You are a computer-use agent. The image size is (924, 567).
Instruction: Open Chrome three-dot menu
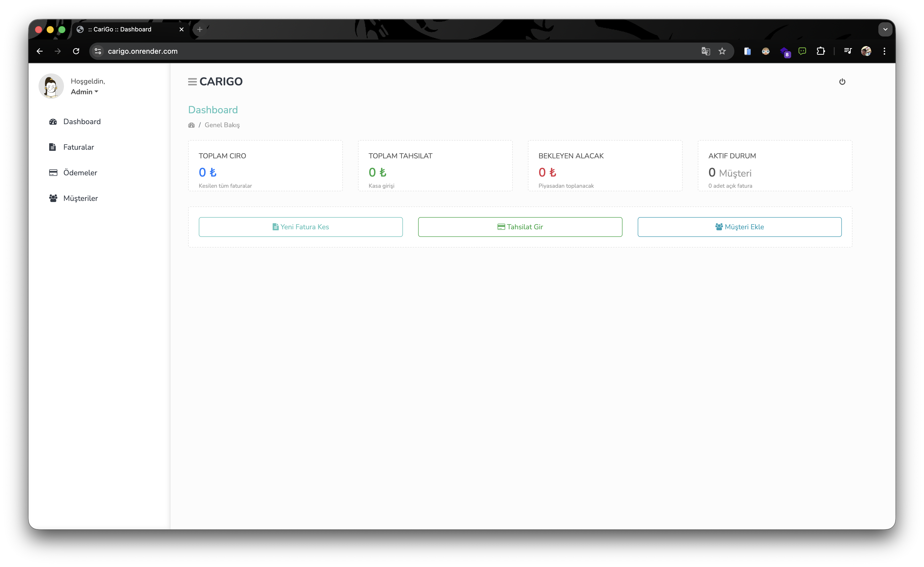[x=884, y=51]
